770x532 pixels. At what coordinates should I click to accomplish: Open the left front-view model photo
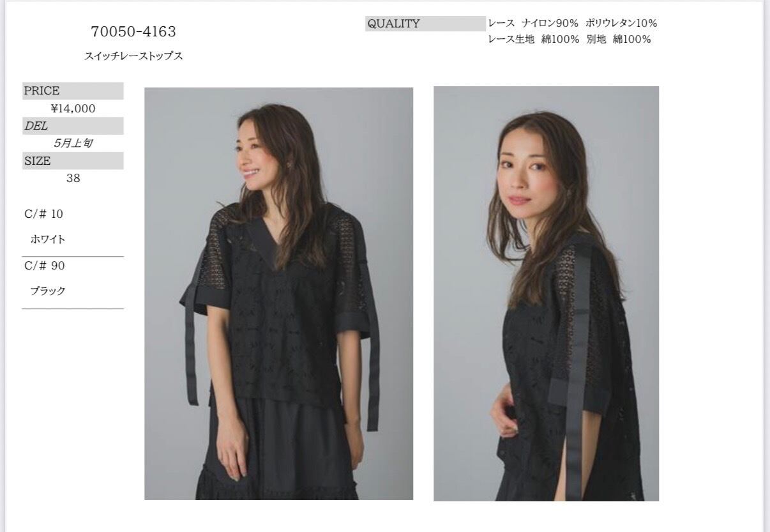pos(278,293)
